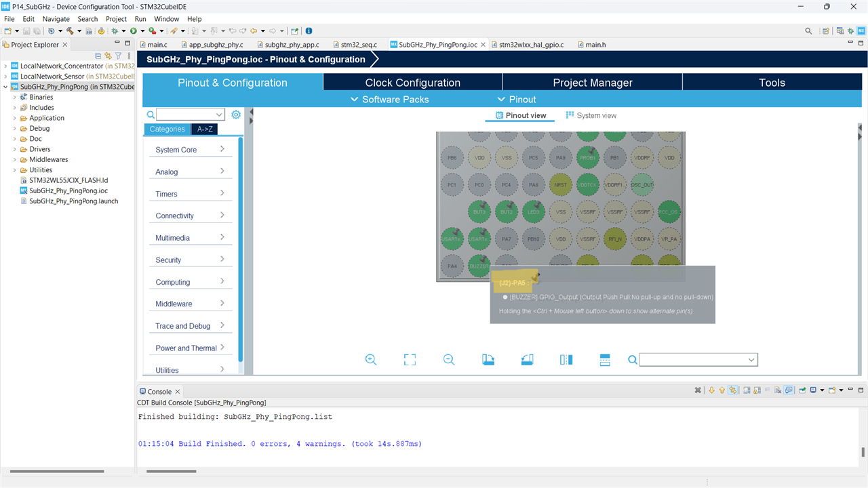Click the PA7 pin on the chip
The height and width of the screenshot is (488, 868).
507,239
